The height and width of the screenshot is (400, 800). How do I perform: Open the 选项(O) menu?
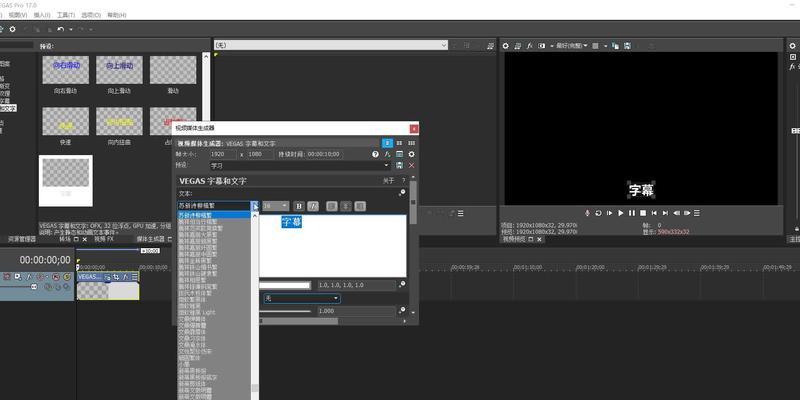tap(91, 15)
